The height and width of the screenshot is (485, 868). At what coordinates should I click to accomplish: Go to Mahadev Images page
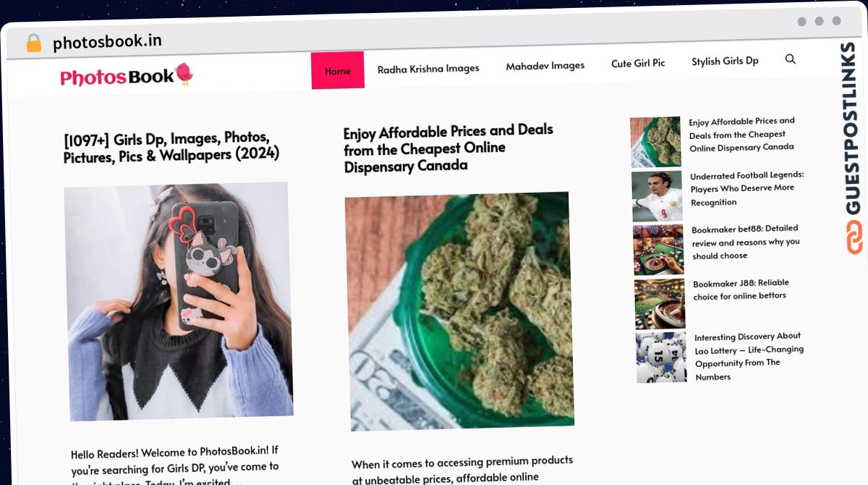point(545,66)
